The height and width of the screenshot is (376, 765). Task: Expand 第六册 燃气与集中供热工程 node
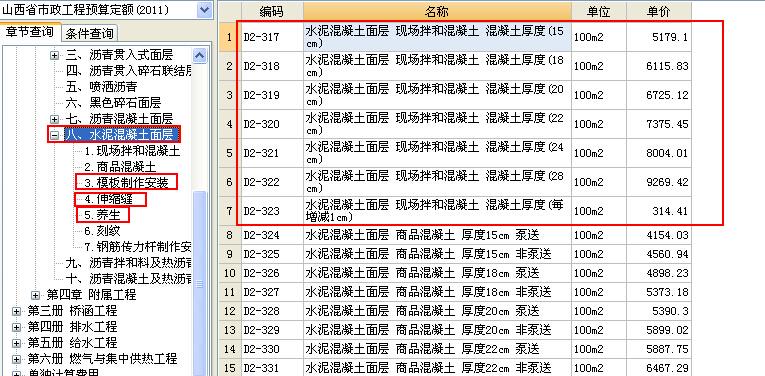pos(17,359)
